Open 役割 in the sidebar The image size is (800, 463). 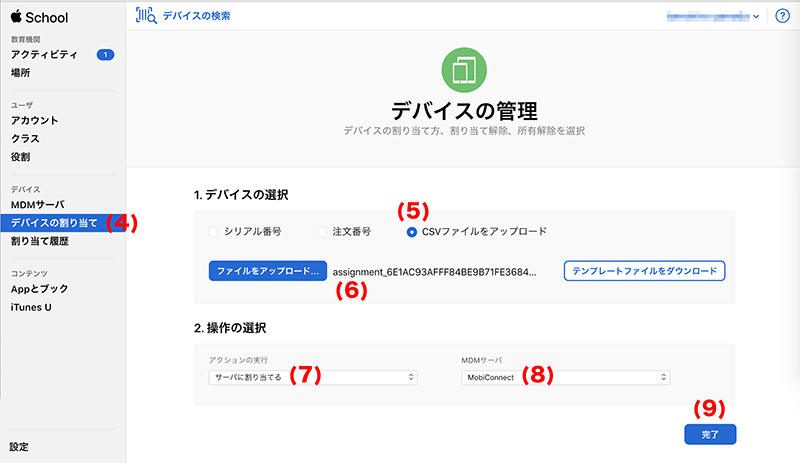coord(20,157)
